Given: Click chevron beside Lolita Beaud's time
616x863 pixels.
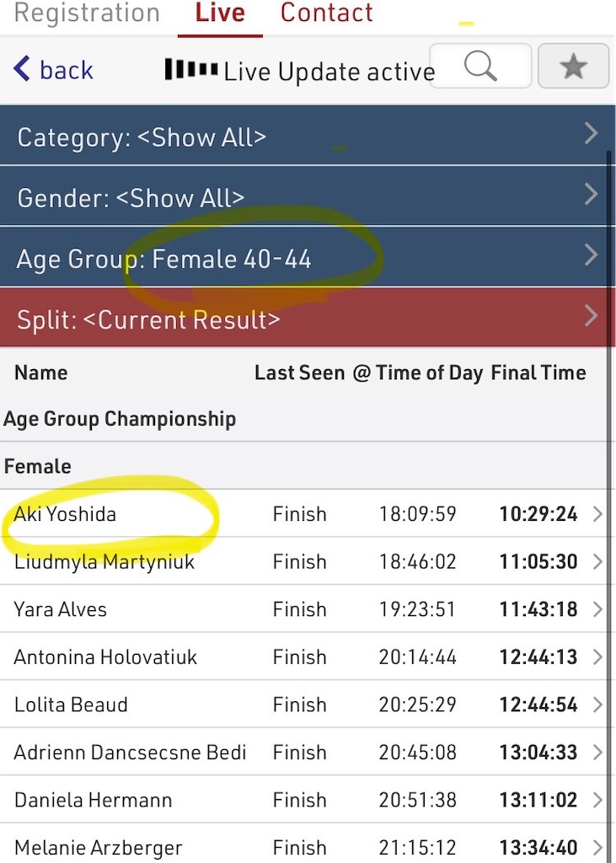Looking at the screenshot, I should (x=597, y=705).
